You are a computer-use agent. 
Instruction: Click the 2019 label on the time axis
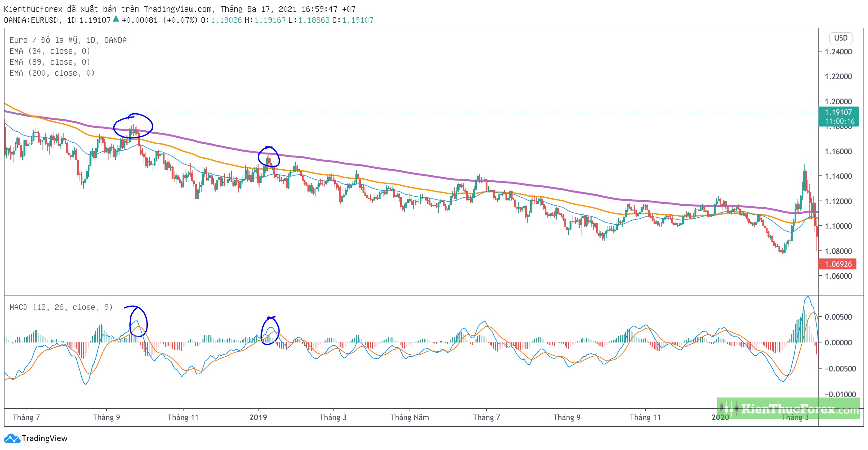pos(258,418)
